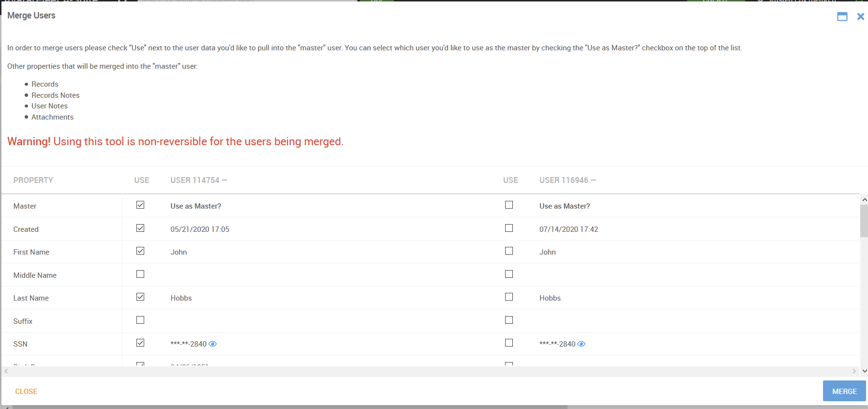This screenshot has width=868, height=409.
Task: Check Middle Name use for user 116946
Action: click(x=509, y=274)
